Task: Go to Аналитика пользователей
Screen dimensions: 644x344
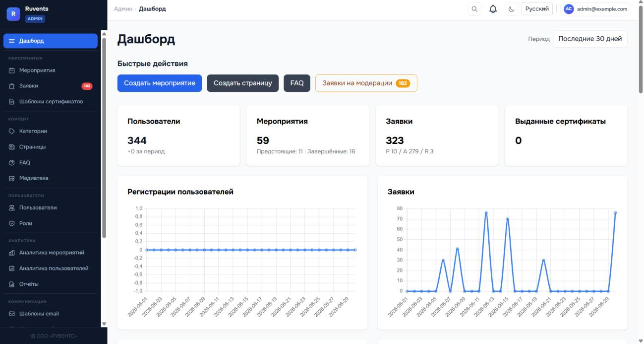Action: [x=50, y=269]
